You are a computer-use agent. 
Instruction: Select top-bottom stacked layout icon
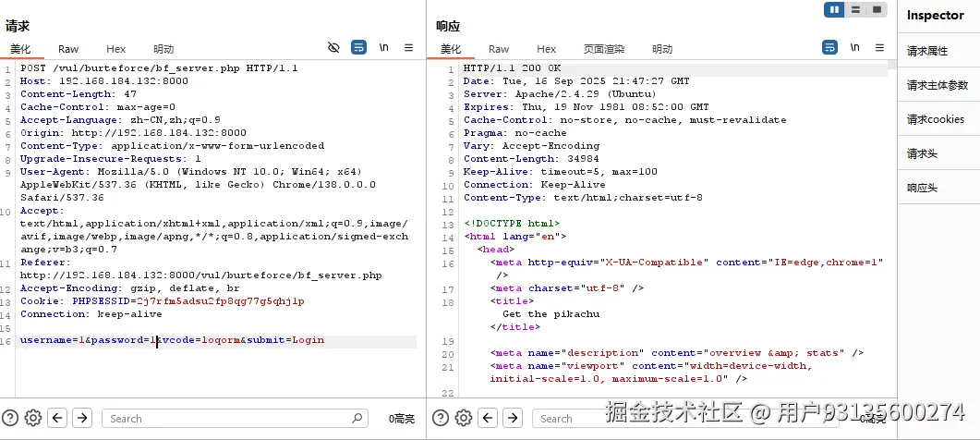click(x=855, y=9)
